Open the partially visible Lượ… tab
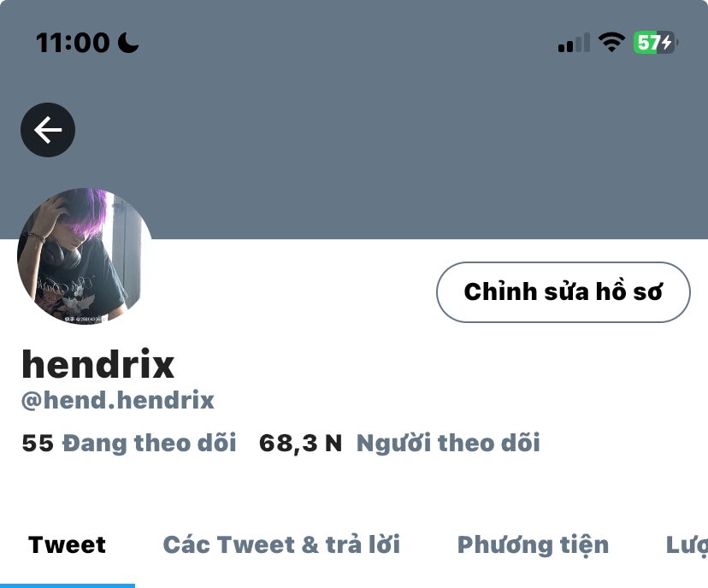Screen dimensions: 708x588 (x=687, y=545)
